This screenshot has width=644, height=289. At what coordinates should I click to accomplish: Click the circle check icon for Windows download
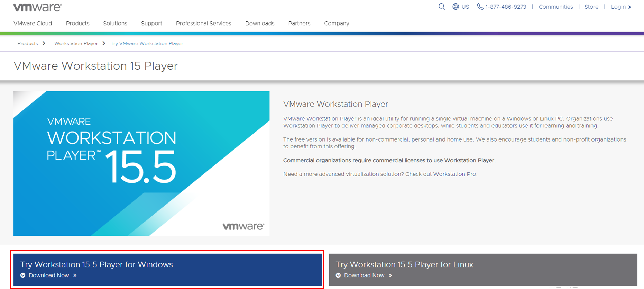(23, 276)
